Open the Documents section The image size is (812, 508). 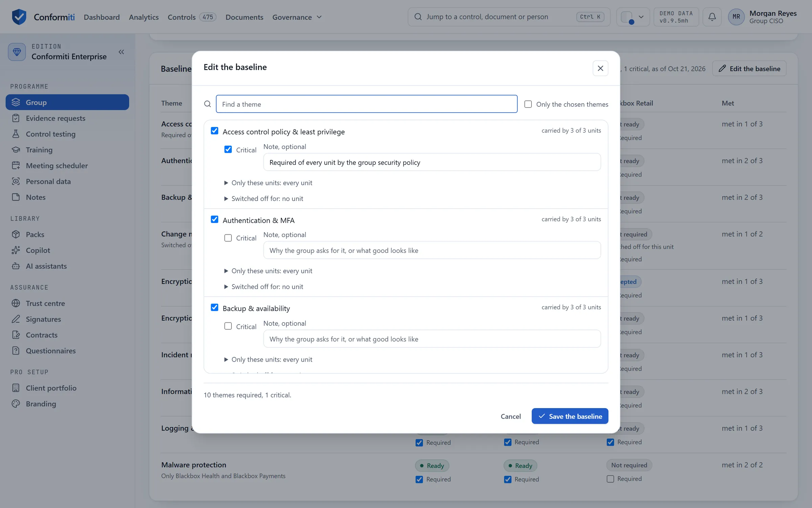(x=244, y=17)
